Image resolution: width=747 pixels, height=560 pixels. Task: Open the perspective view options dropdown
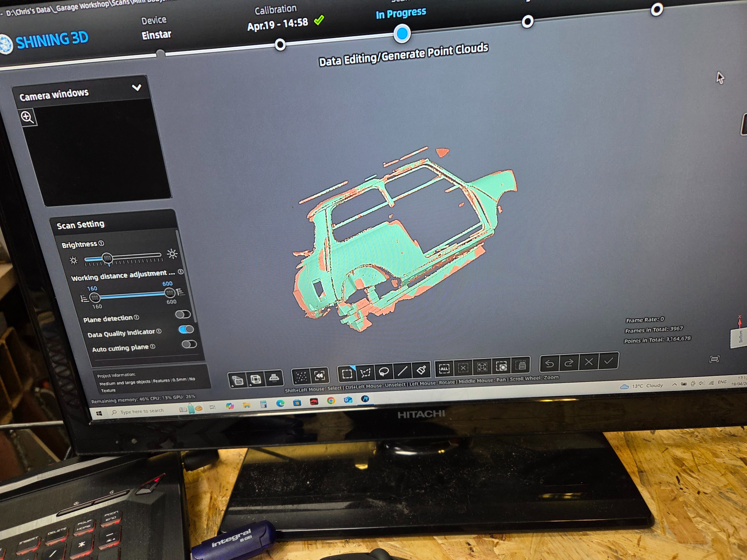pyautogui.click(x=238, y=380)
